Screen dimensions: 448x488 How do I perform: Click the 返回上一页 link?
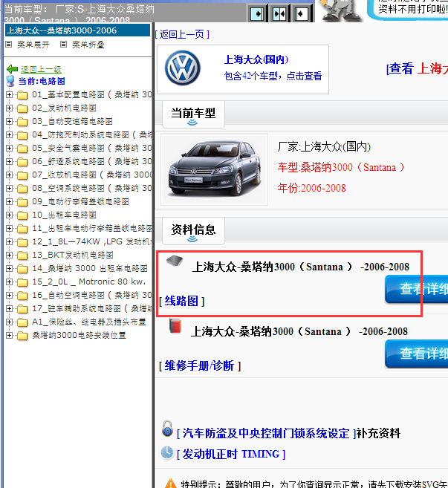pyautogui.click(x=182, y=34)
